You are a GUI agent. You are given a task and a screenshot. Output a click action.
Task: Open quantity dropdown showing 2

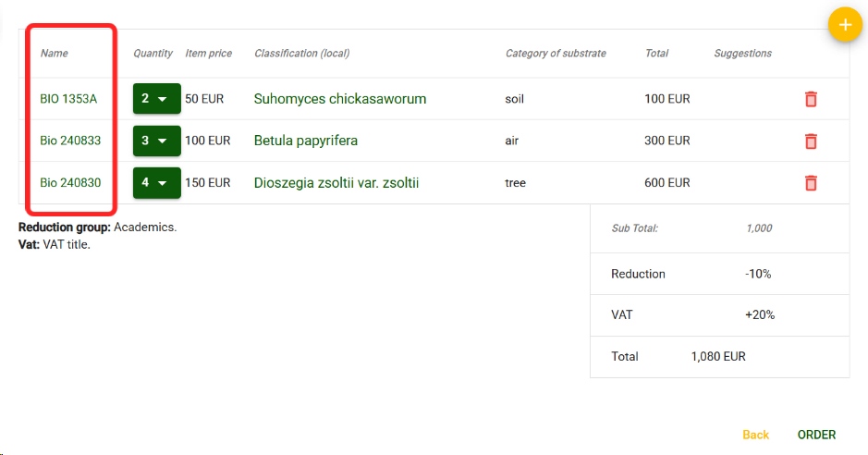pos(155,99)
